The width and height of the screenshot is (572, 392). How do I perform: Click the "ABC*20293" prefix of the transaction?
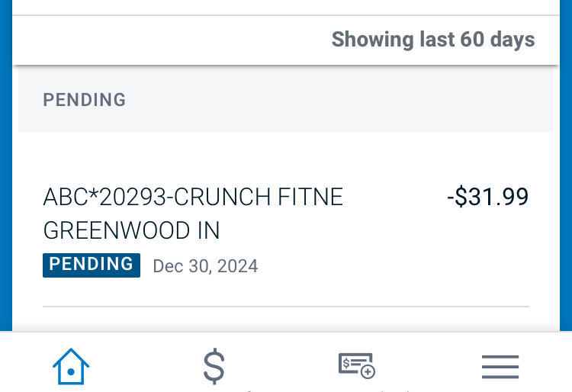point(104,198)
